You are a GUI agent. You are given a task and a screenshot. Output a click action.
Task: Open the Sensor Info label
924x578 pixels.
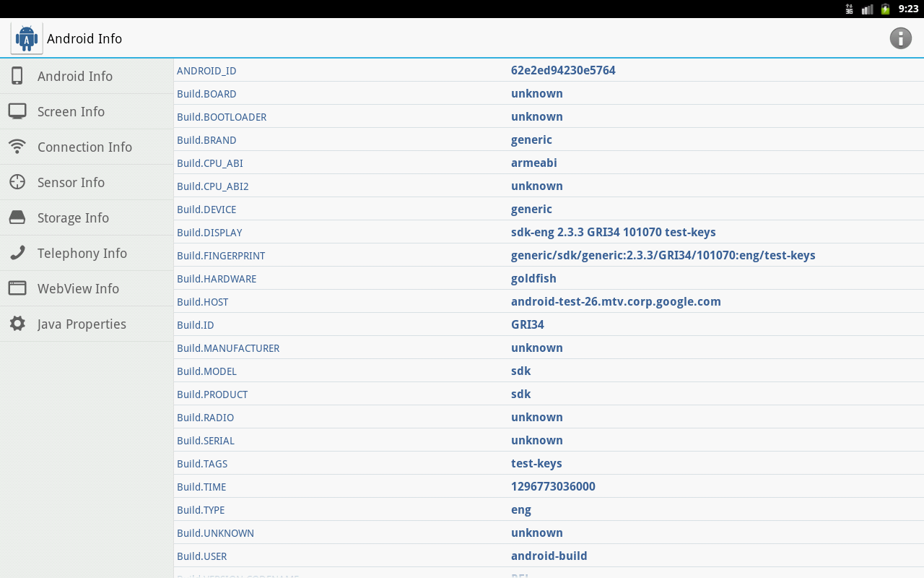click(x=71, y=182)
